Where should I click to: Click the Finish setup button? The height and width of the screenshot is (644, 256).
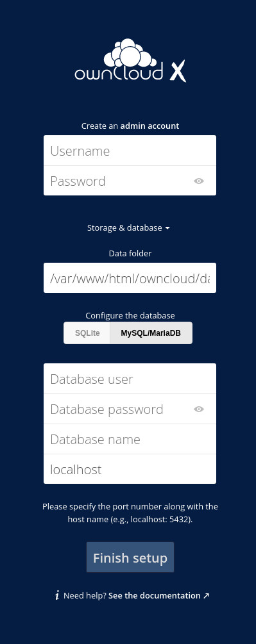pos(130,557)
